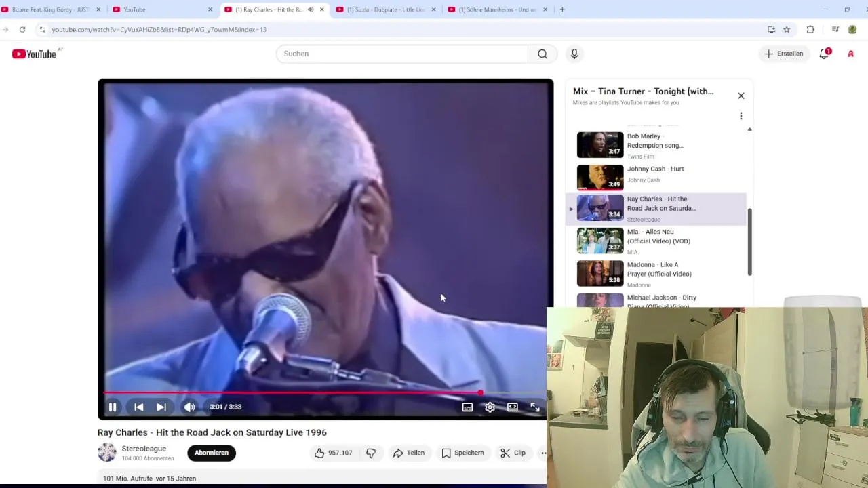Start voice search with microphone icon
The height and width of the screenshot is (488, 868).
pos(574,54)
